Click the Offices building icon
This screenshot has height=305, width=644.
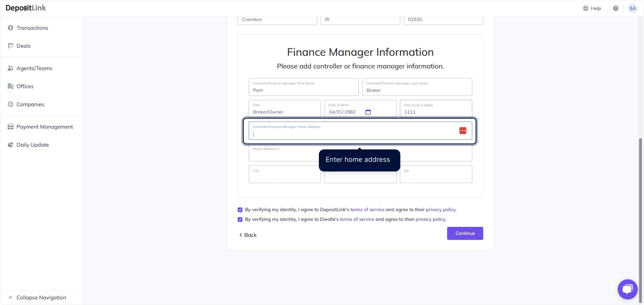point(10,86)
